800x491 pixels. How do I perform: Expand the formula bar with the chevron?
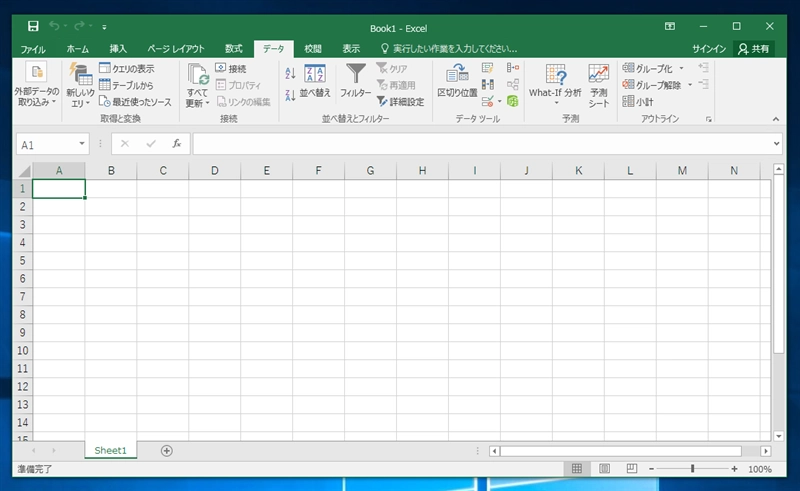(x=776, y=144)
